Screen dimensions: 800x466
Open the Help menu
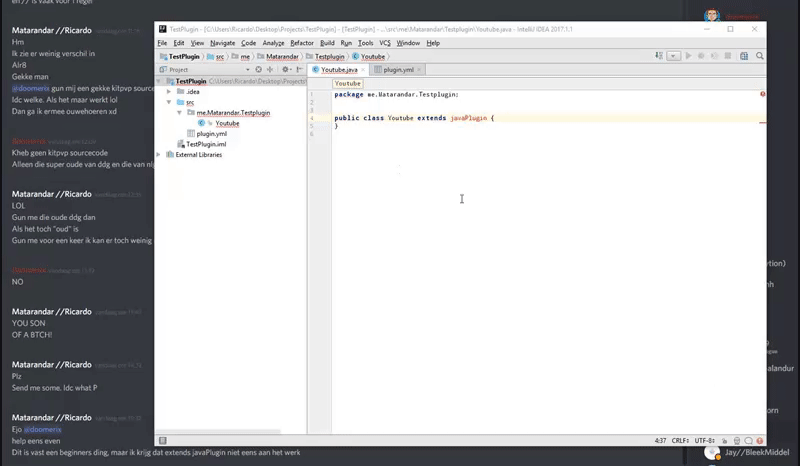pyautogui.click(x=433, y=43)
